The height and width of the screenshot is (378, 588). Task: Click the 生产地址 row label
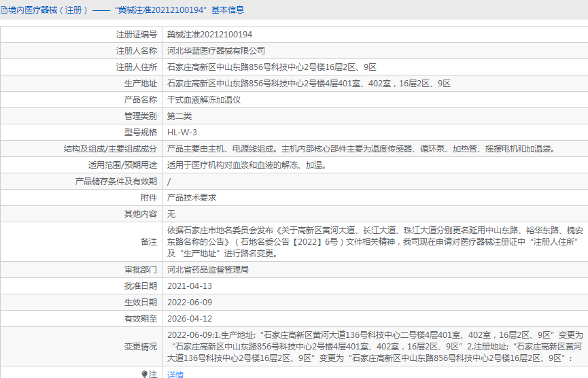(x=141, y=83)
